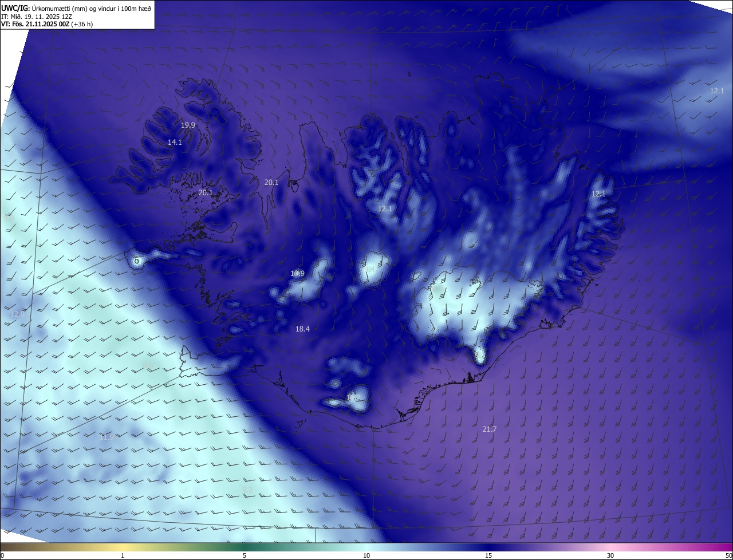This screenshot has height=560, width=733.
Task: Click the 21.7 value off the south coast
Action: pyautogui.click(x=489, y=429)
